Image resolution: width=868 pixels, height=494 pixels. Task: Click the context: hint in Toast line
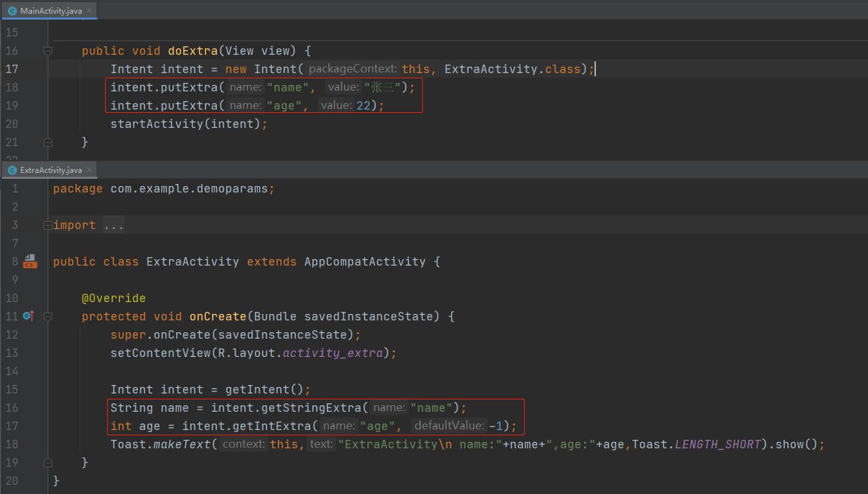click(244, 444)
